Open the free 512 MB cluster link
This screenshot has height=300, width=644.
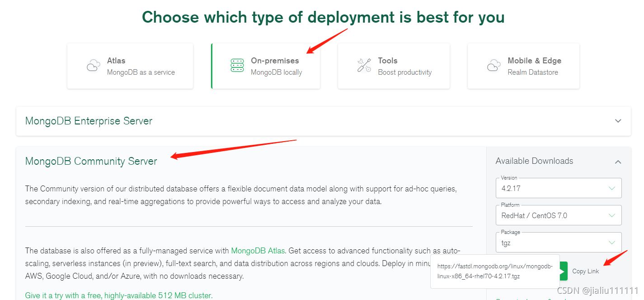119,295
